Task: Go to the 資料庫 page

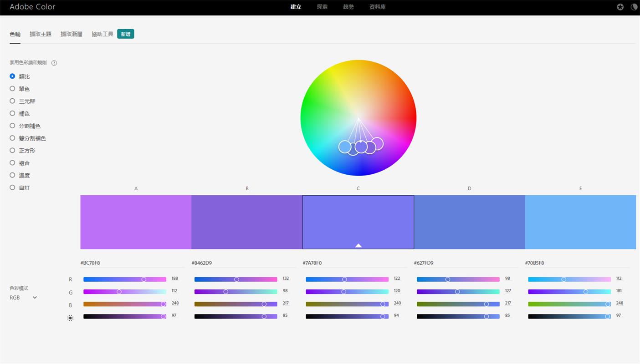Action: pyautogui.click(x=377, y=7)
